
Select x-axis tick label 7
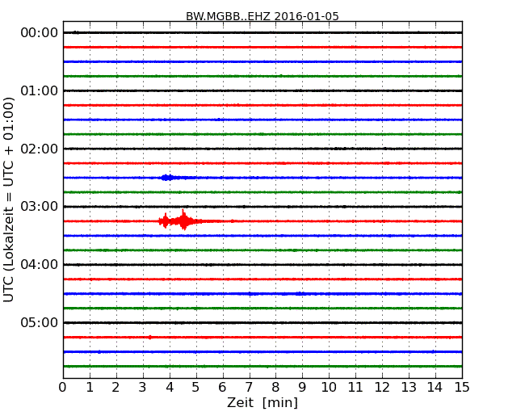click(249, 388)
